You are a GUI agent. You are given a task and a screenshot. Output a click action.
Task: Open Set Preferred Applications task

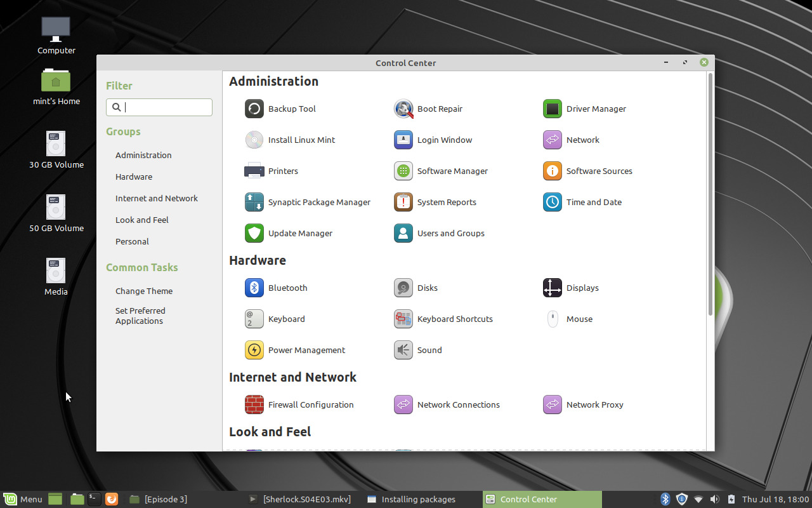pyautogui.click(x=140, y=316)
